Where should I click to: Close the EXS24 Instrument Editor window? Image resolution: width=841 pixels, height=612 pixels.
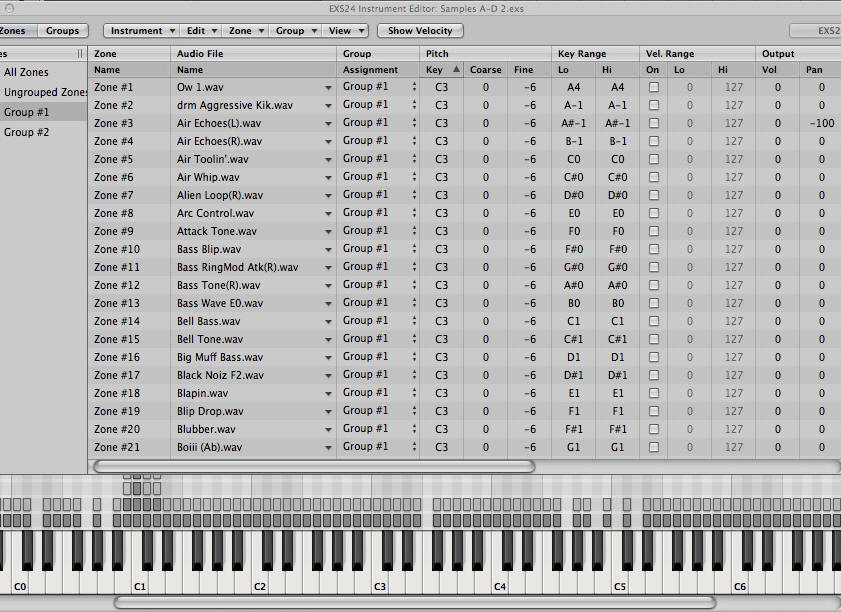click(x=9, y=8)
